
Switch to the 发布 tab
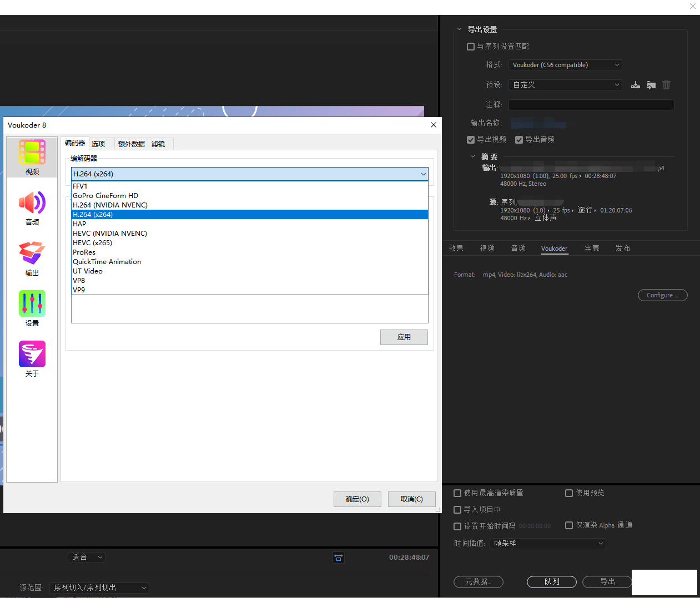click(623, 249)
